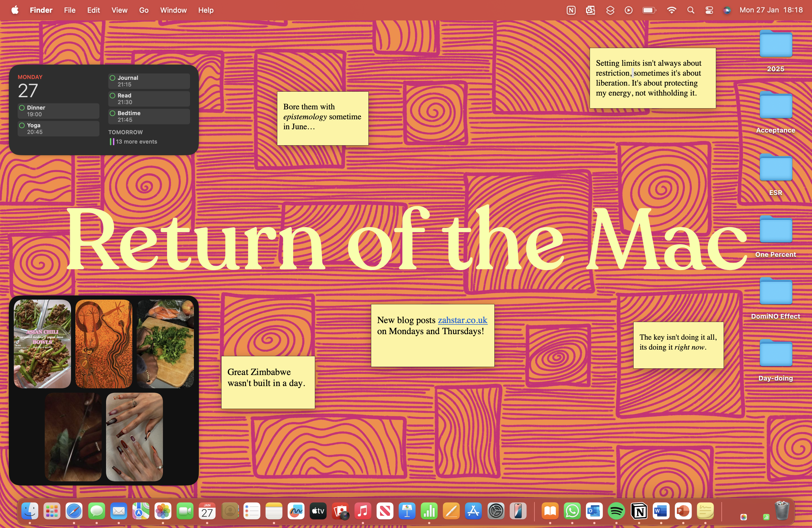
Task: Click the Dropbox menu bar icon
Action: point(610,10)
